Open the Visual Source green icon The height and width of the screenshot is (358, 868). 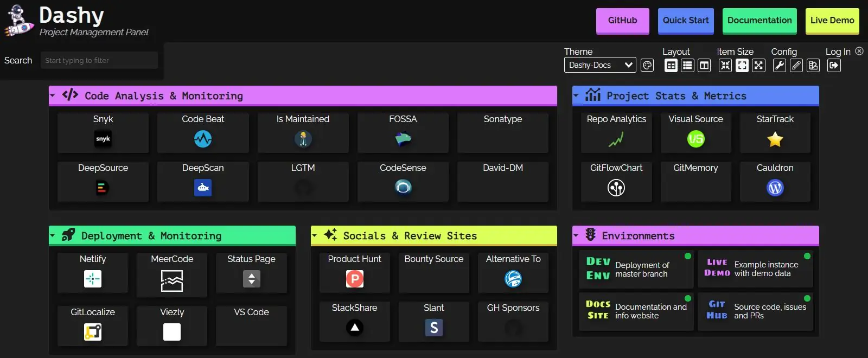(x=695, y=139)
